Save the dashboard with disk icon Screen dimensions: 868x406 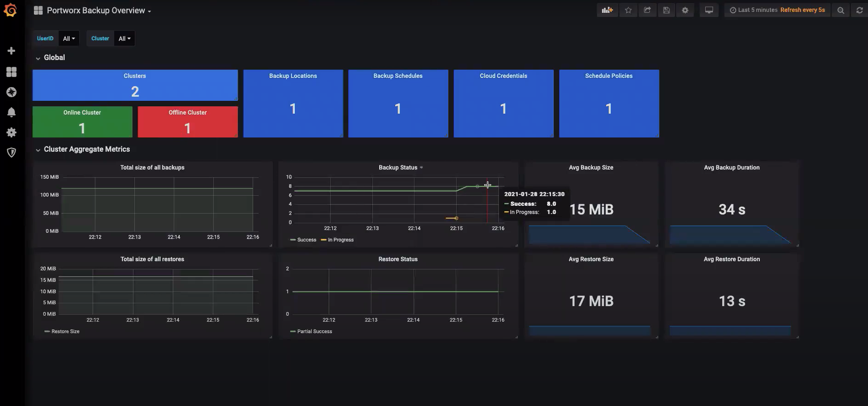pos(666,10)
